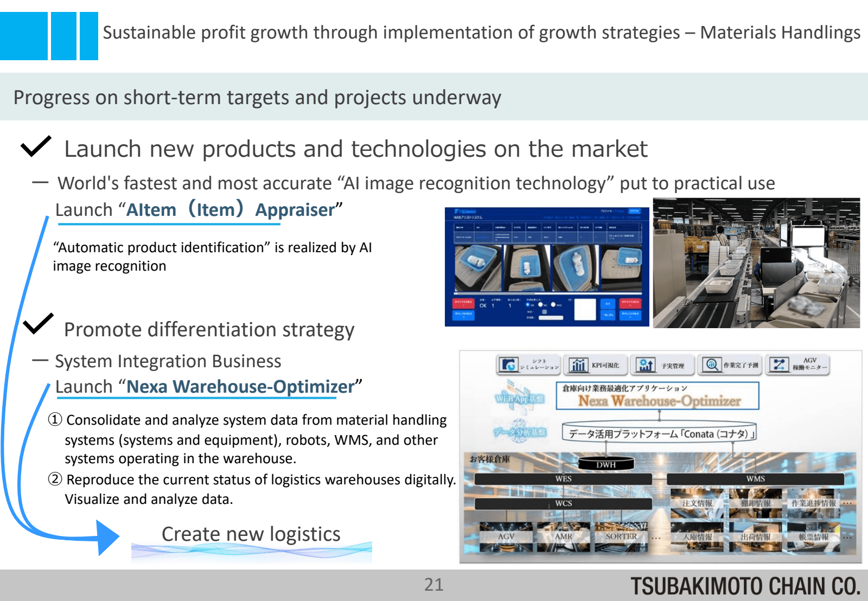Click item ① Consolidate and analyze system data
868x601 pixels.
click(x=247, y=439)
